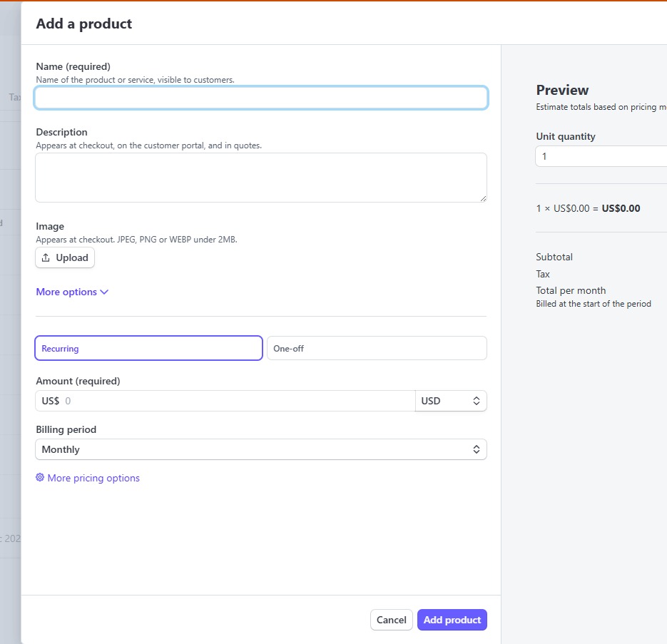Click the 'Billing period' label
Screen dimensions: 667x644
[x=66, y=429]
